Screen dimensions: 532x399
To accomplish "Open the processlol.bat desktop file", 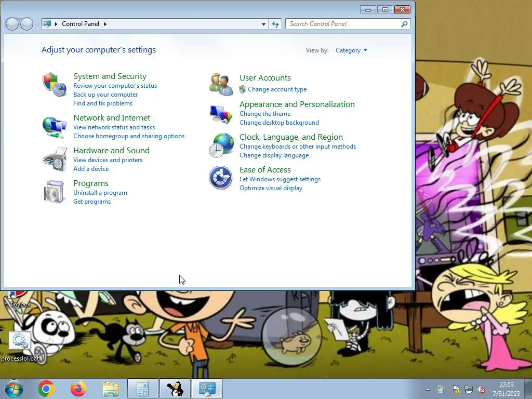I will [20, 347].
